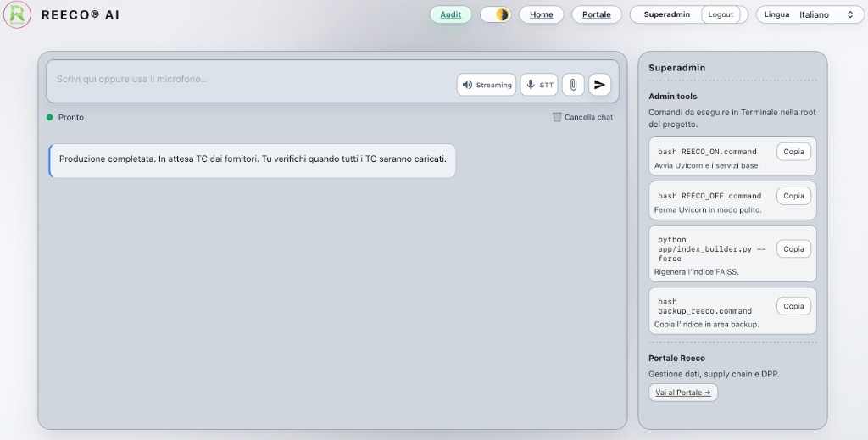Viewport: 868px width, 440px height.
Task: Copy the bash REECO_ON.command
Action: (793, 152)
